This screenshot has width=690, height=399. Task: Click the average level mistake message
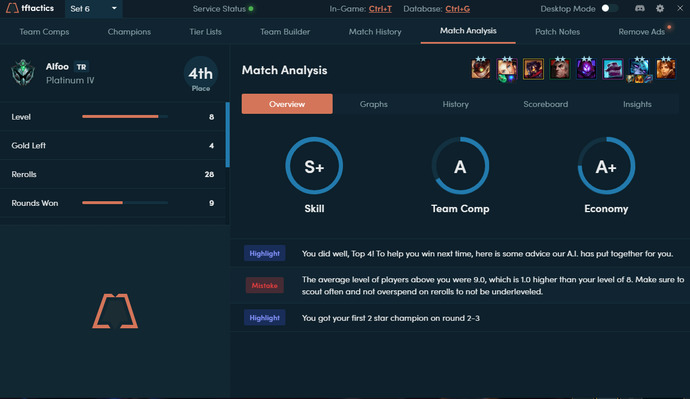pos(493,286)
